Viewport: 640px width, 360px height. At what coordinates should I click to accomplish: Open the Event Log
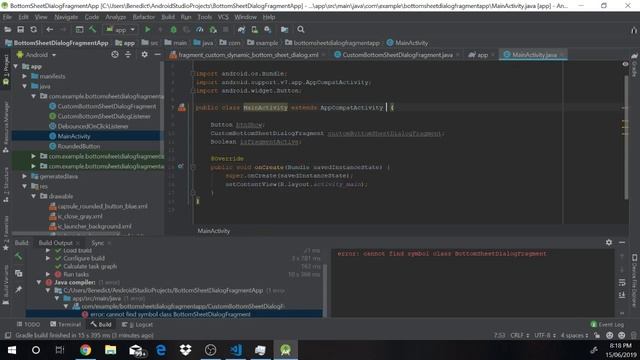point(607,324)
